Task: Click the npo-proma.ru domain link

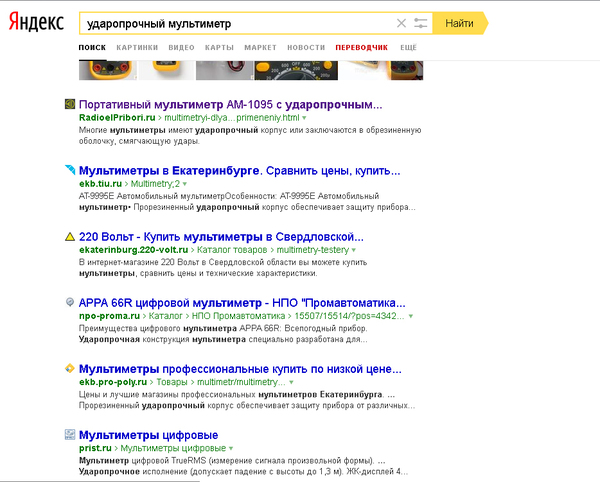Action: (x=109, y=316)
